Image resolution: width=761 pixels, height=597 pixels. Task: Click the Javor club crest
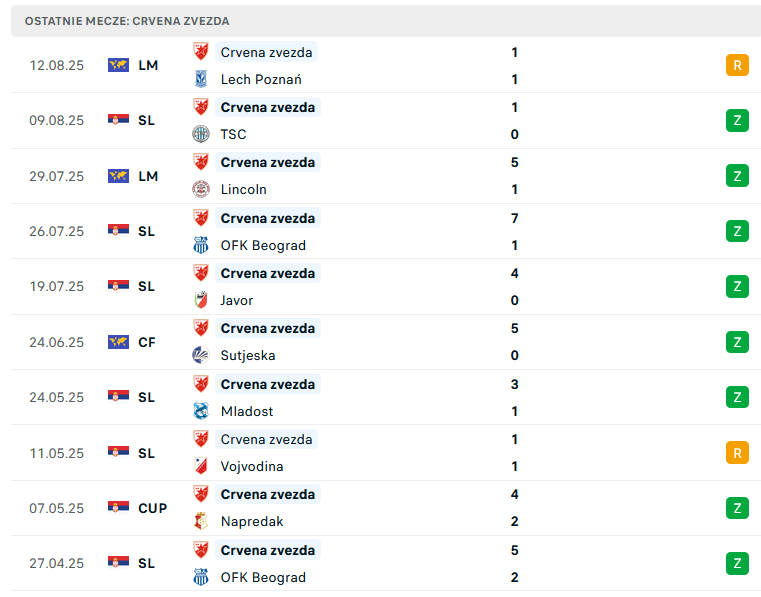pos(200,300)
